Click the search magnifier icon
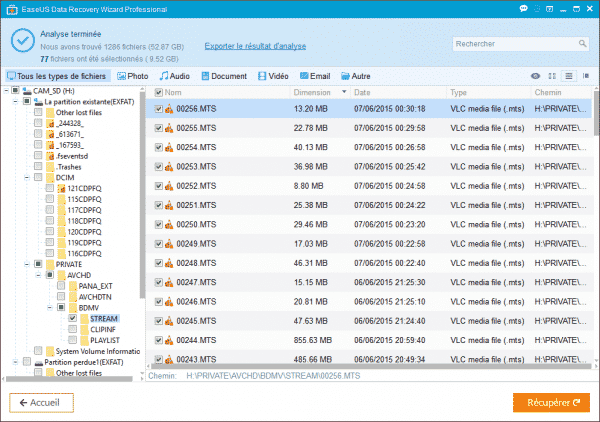600x422 pixels. (x=582, y=44)
